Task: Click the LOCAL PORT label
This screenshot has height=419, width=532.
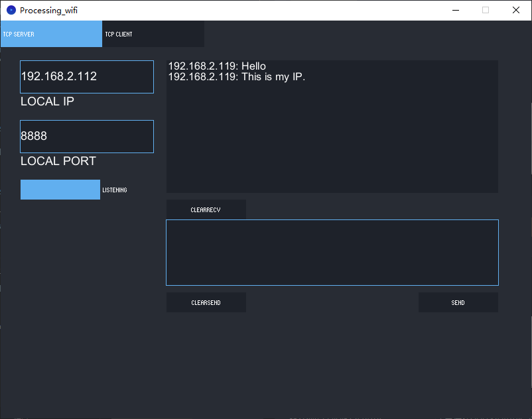Action: pyautogui.click(x=58, y=161)
